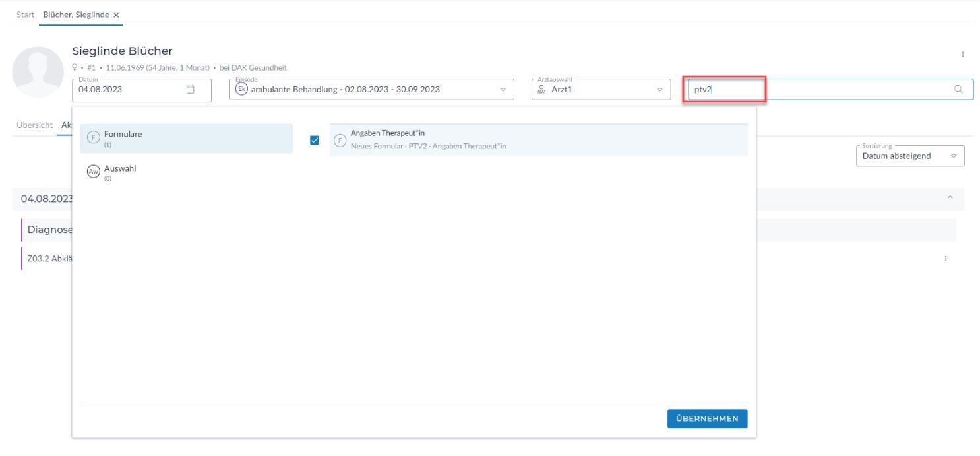The height and width of the screenshot is (456, 980).
Task: Open the Sortierung Datum absteigend dropdown
Action: [953, 156]
